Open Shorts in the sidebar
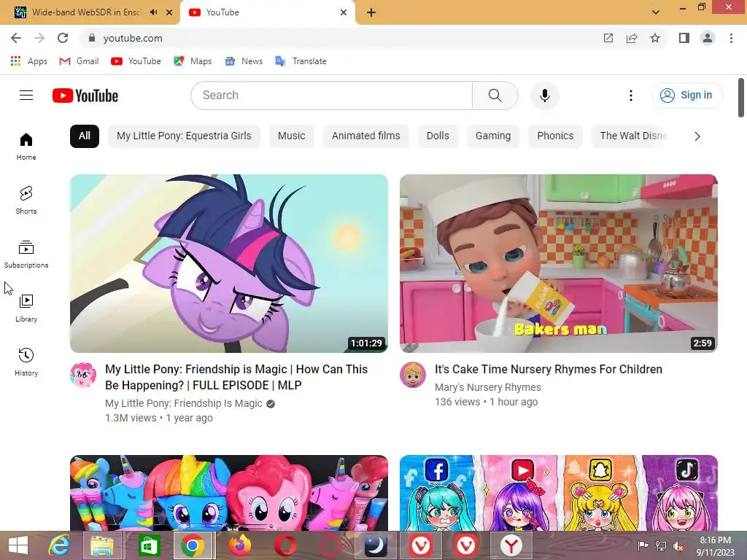This screenshot has width=747, height=560. coord(26,200)
